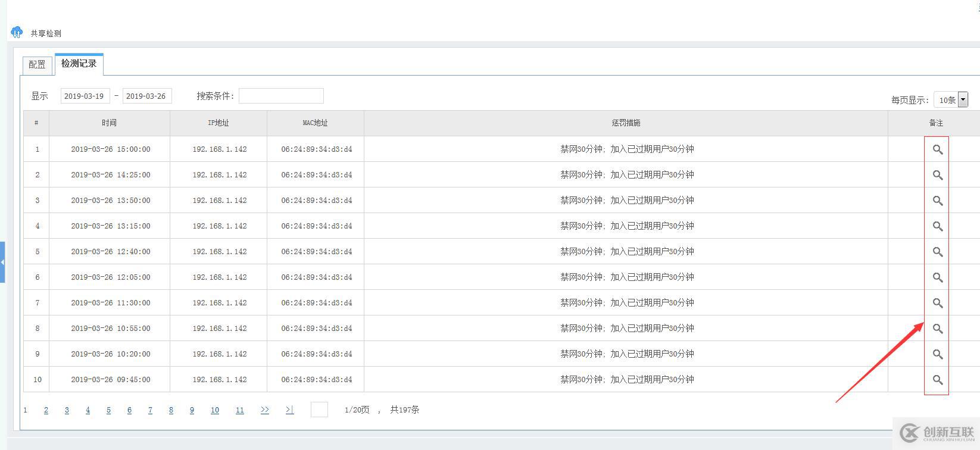Open details magnifier for 15:00:00 record
Screen dimensions: 980x450
937,149
